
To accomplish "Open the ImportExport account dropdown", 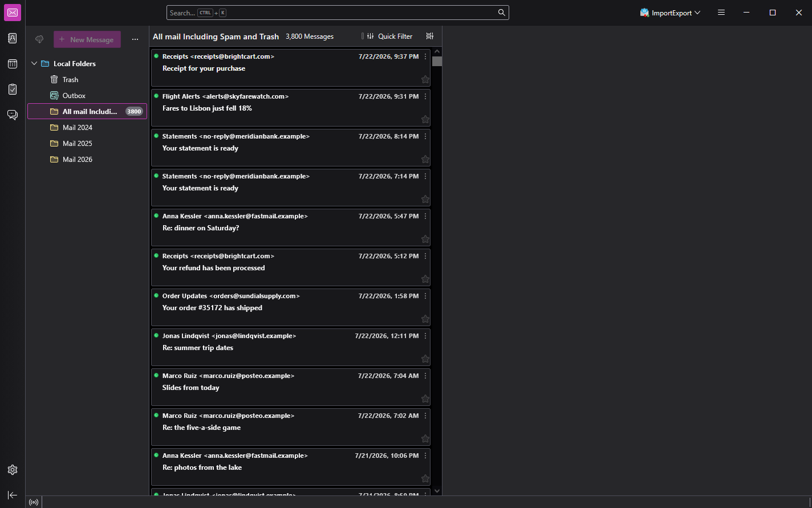I will click(x=671, y=13).
